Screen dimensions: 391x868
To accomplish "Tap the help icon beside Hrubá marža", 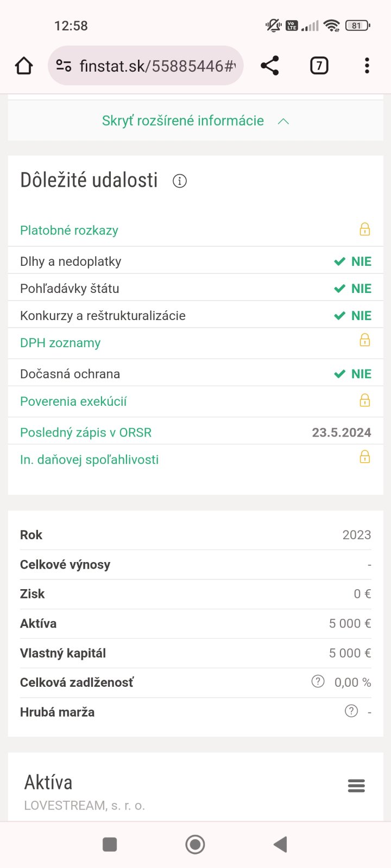I will (x=351, y=711).
